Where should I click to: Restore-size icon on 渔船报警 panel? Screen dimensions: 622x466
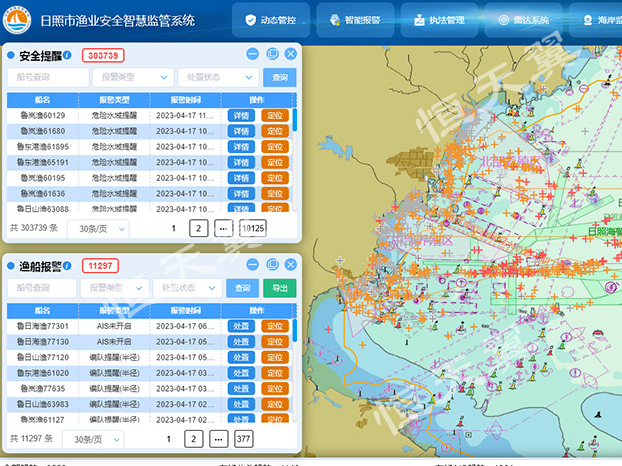[272, 265]
